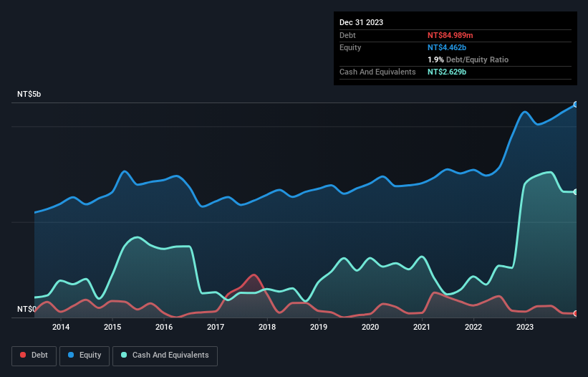Click the 2021 x-axis label

(x=422, y=327)
